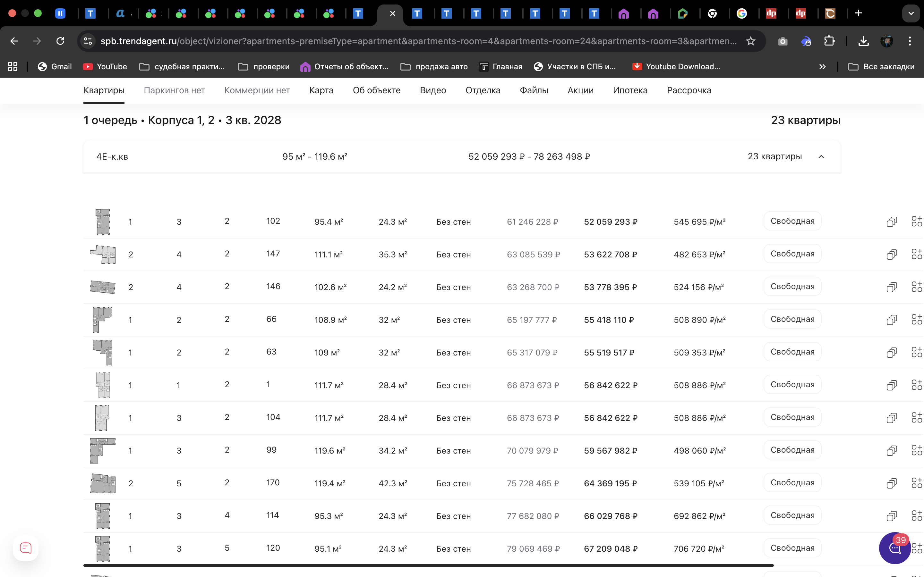
Task: Reload the page
Action: [60, 41]
